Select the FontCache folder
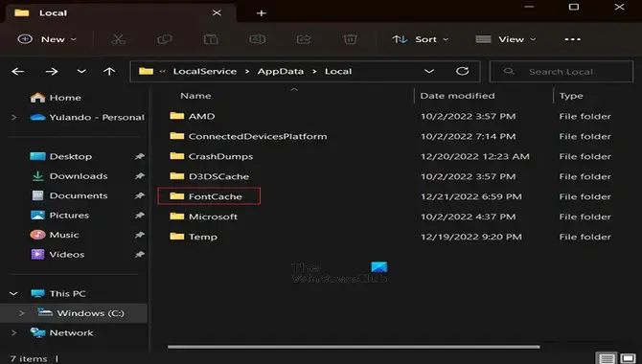Screen dimensions: 642x364 [209, 196]
